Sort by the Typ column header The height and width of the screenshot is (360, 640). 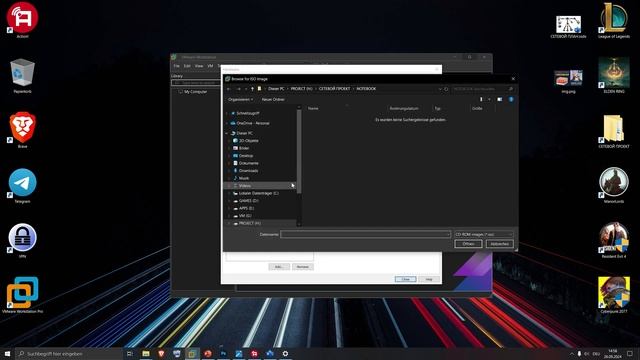[x=438, y=109]
